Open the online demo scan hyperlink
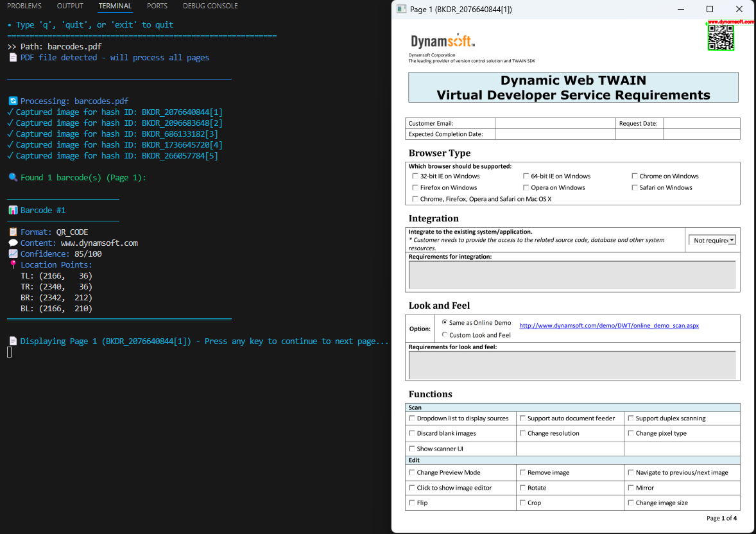The width and height of the screenshot is (756, 534). (608, 325)
